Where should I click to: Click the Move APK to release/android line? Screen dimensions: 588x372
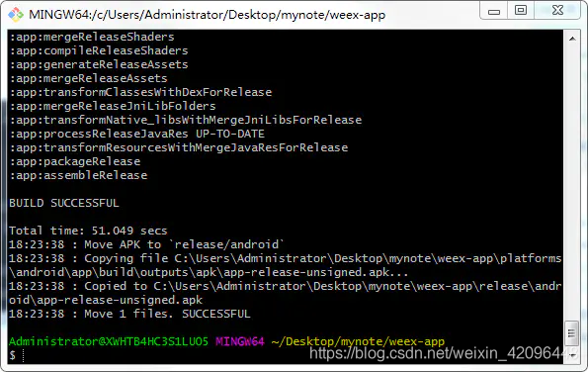146,244
